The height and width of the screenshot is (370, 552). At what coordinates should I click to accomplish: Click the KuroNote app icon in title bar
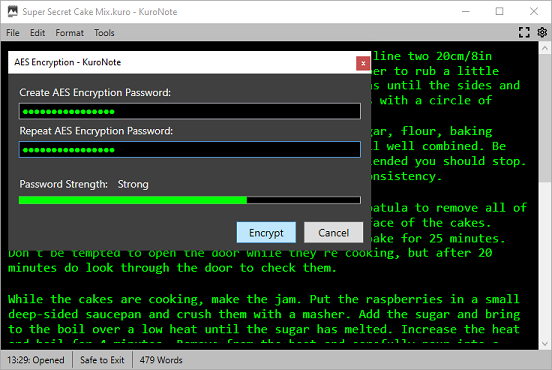click(x=13, y=11)
